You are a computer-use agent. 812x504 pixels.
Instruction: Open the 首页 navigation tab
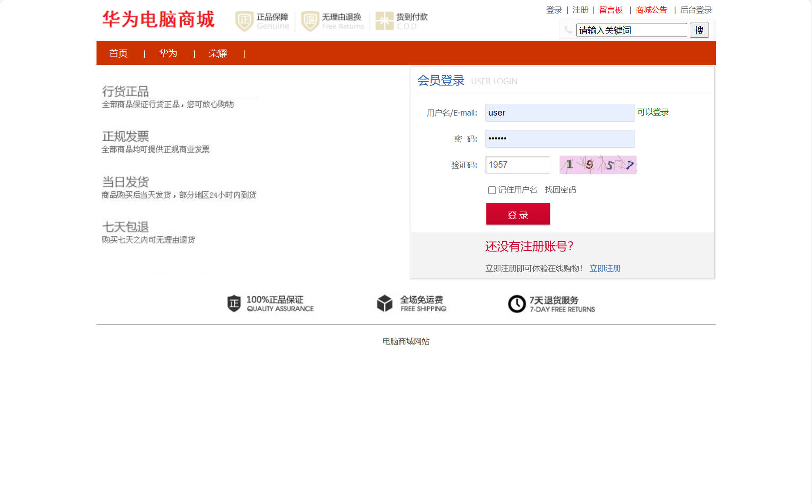(x=118, y=53)
